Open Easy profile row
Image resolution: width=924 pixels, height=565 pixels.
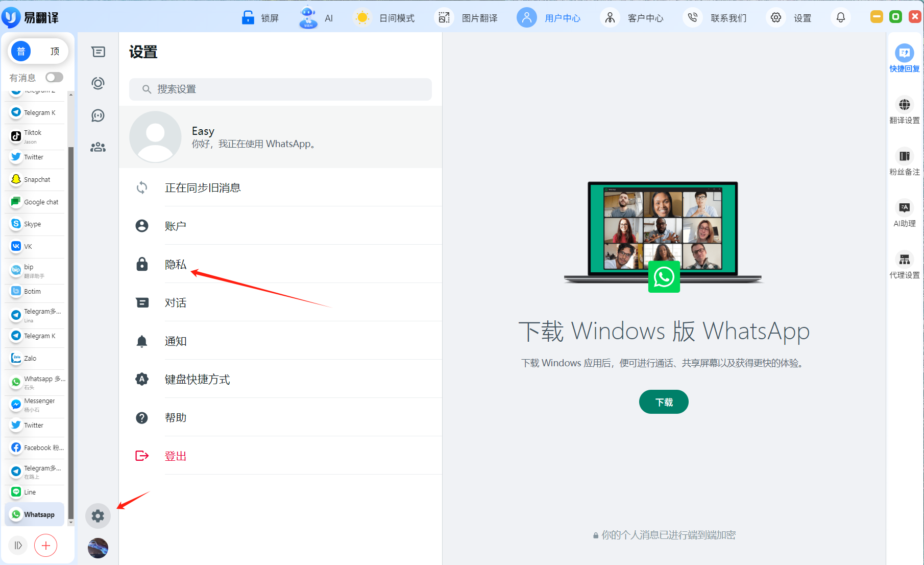click(280, 137)
